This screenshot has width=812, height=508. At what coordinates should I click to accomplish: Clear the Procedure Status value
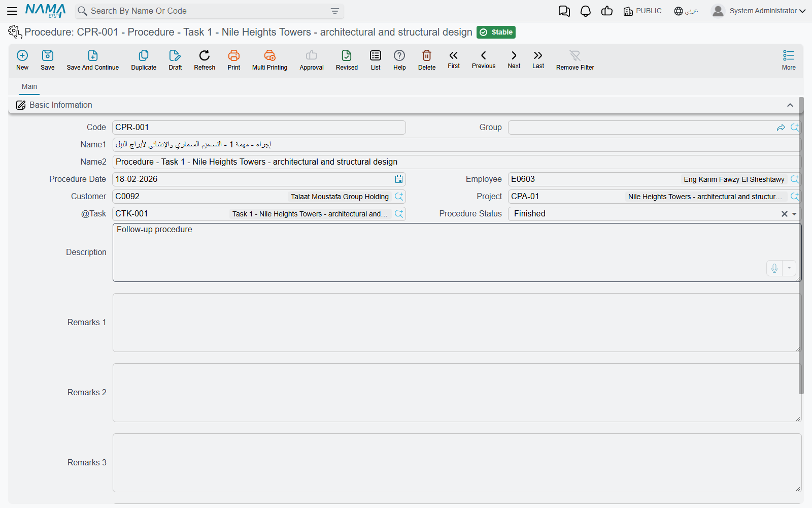[x=785, y=214]
